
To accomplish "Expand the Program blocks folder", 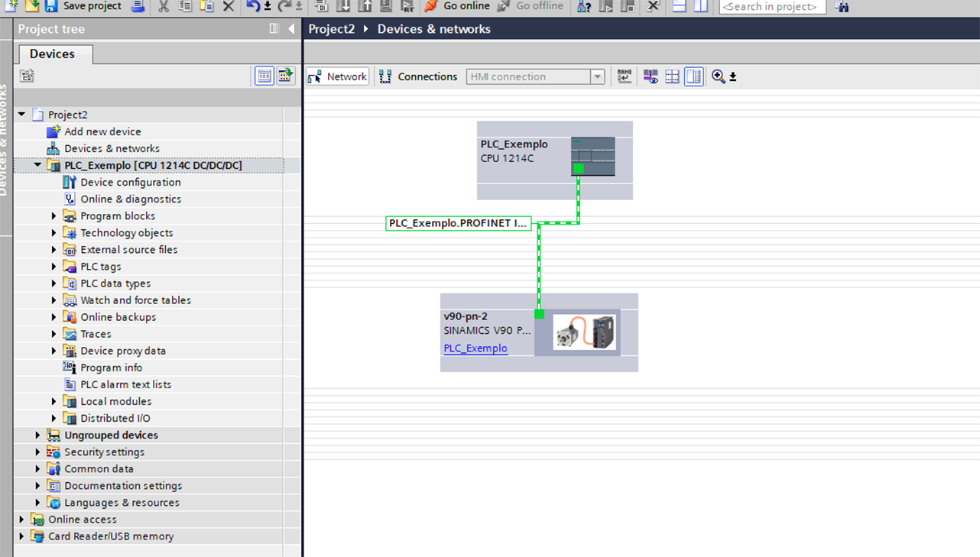I will [54, 216].
